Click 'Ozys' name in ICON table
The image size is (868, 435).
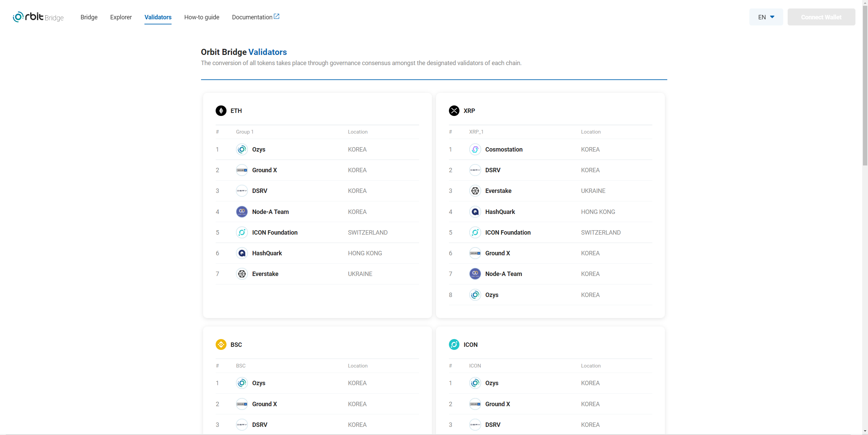[x=492, y=383]
